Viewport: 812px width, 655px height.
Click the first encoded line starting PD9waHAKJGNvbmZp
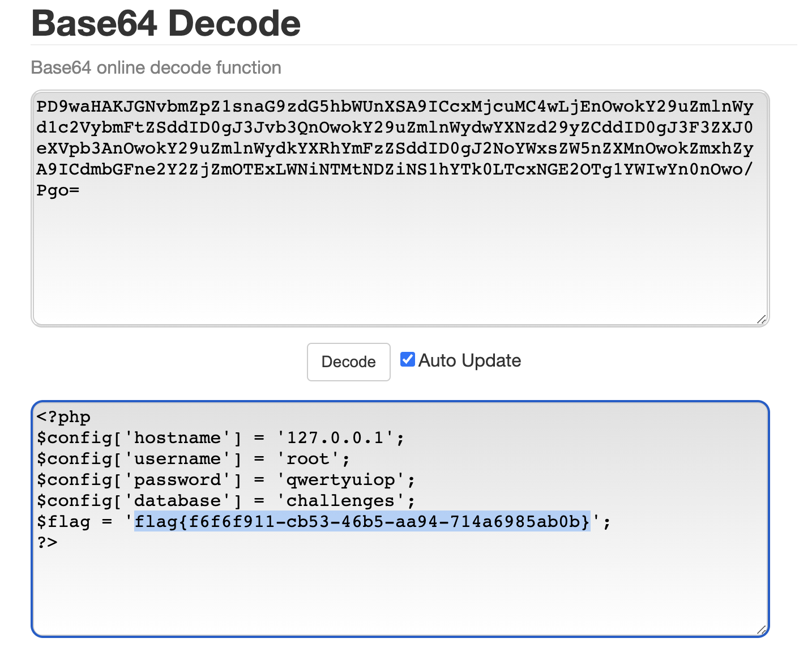395,107
